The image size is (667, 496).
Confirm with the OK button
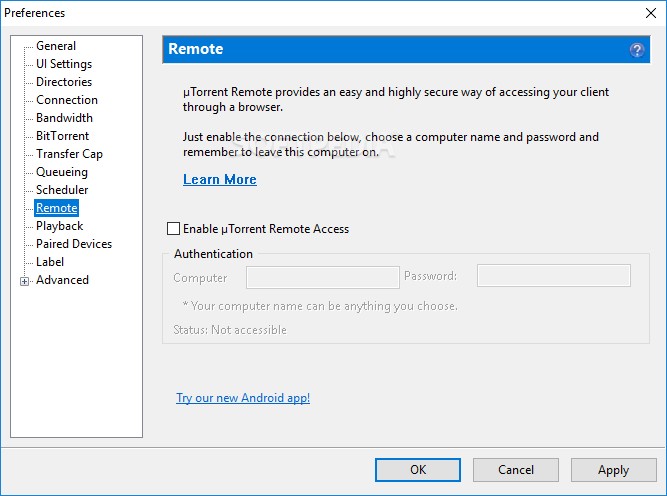418,470
